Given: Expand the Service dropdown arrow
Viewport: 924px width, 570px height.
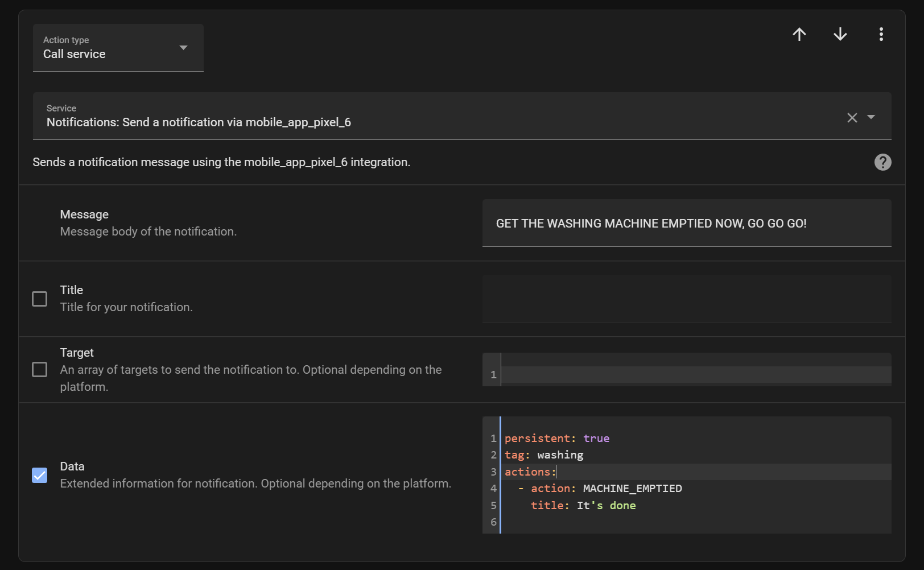Looking at the screenshot, I should pos(871,117).
